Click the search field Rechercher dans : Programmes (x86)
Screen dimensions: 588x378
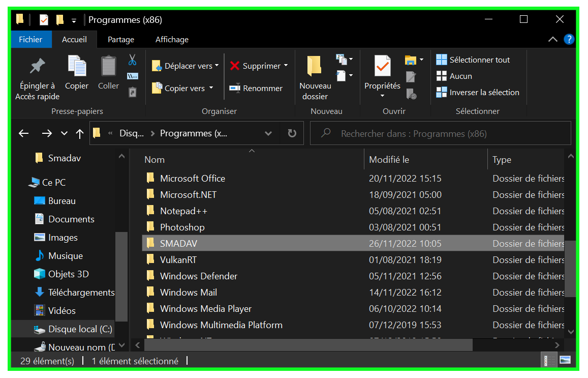click(441, 133)
